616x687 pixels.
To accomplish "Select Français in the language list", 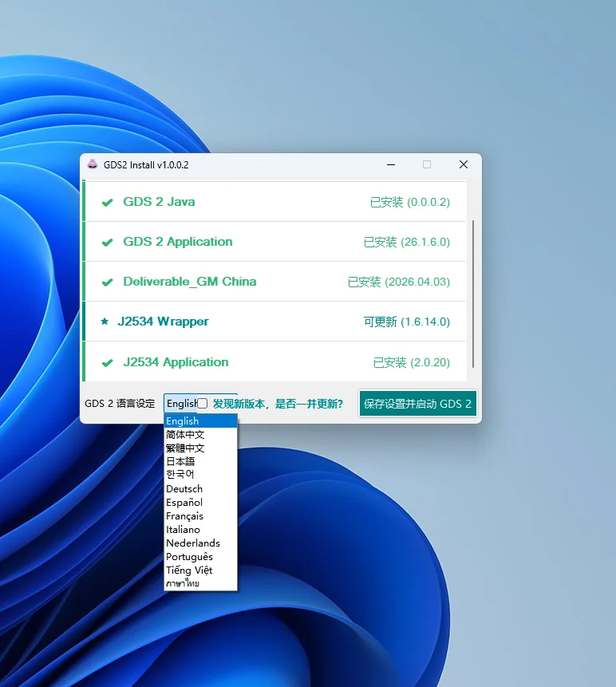I will click(x=200, y=515).
